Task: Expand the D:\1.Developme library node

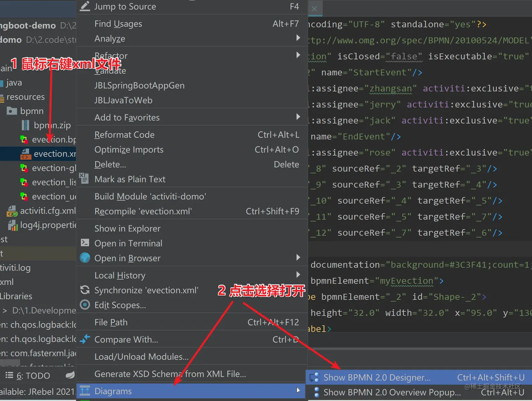Action: click(x=5, y=311)
